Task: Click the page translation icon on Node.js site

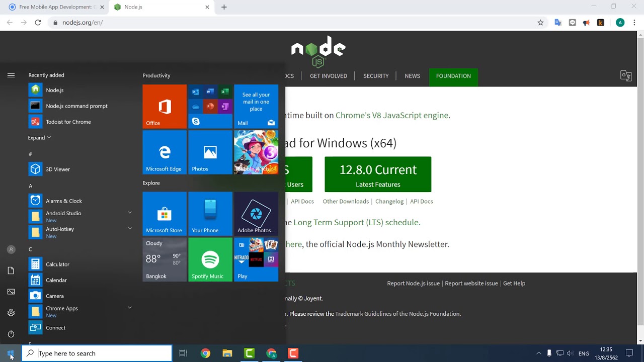Action: pos(626,76)
